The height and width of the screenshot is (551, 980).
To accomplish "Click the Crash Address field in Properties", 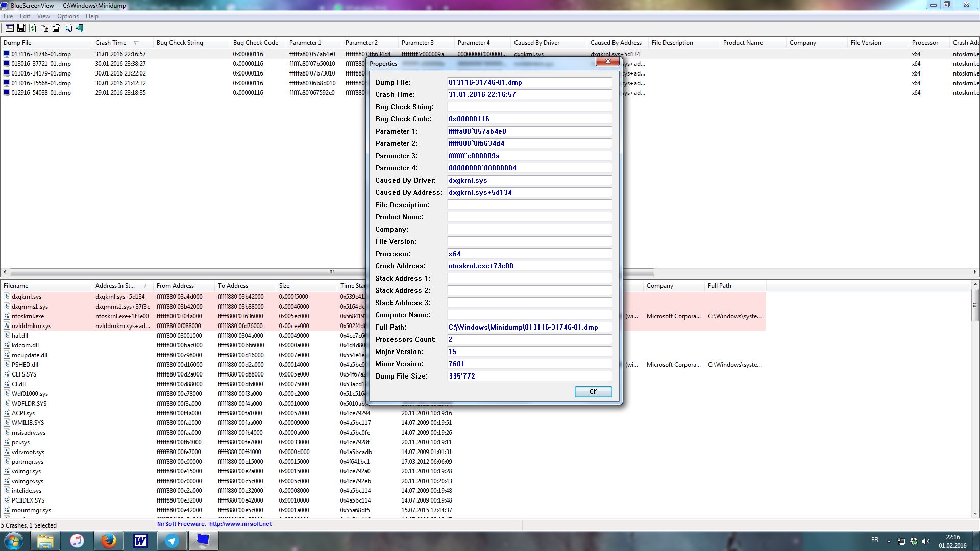I will click(529, 266).
